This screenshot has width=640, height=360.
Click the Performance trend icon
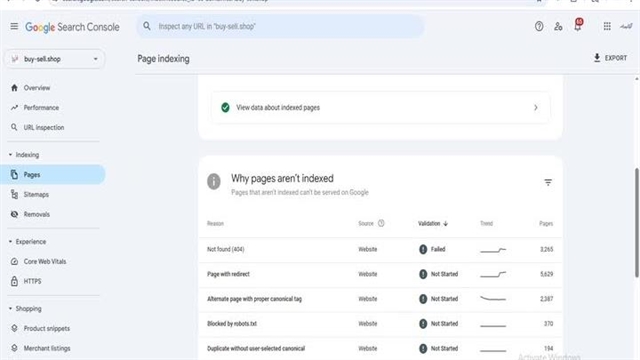tap(14, 108)
